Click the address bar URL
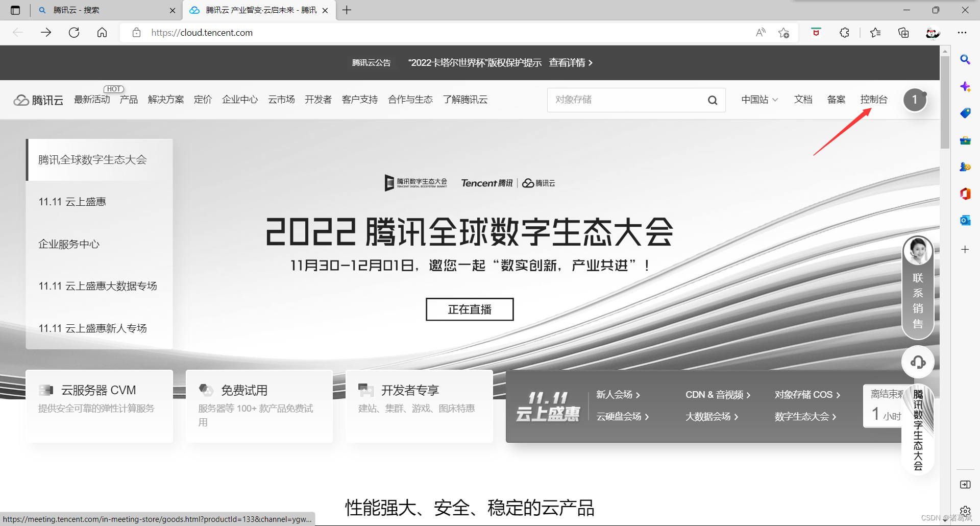 coord(202,33)
